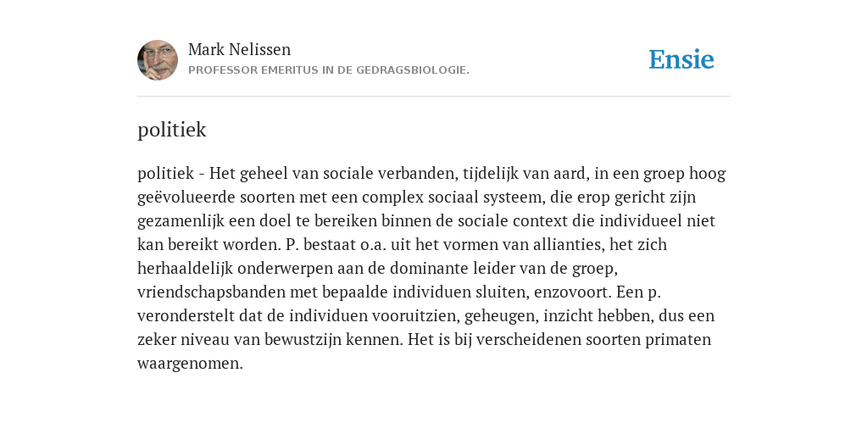Viewport: 868px width, 434px height.
Task: Open the Ensie logo link
Action: point(682,59)
